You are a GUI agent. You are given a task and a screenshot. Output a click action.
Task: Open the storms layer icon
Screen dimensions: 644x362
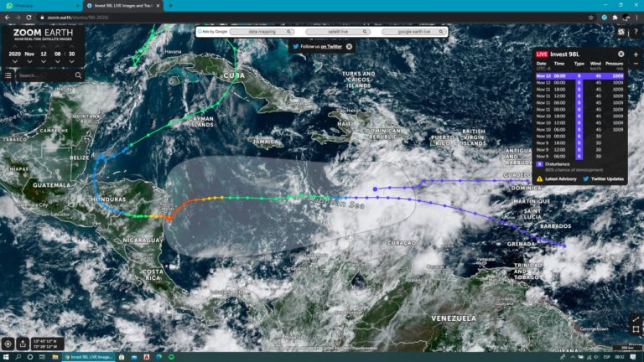(621, 32)
